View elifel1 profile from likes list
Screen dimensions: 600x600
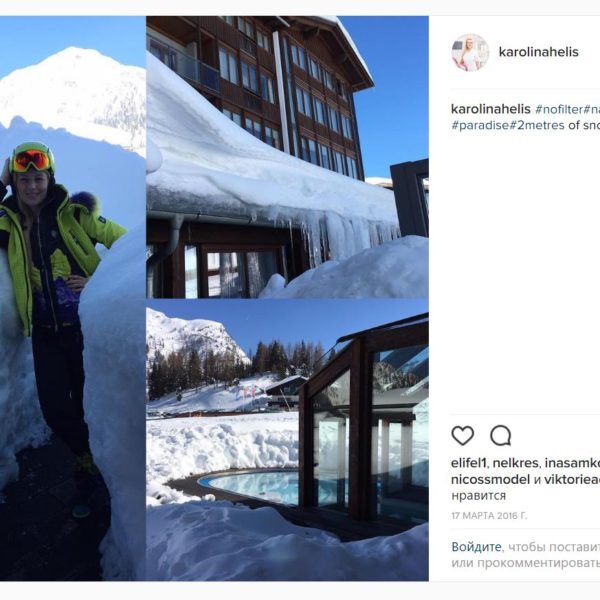(468, 463)
